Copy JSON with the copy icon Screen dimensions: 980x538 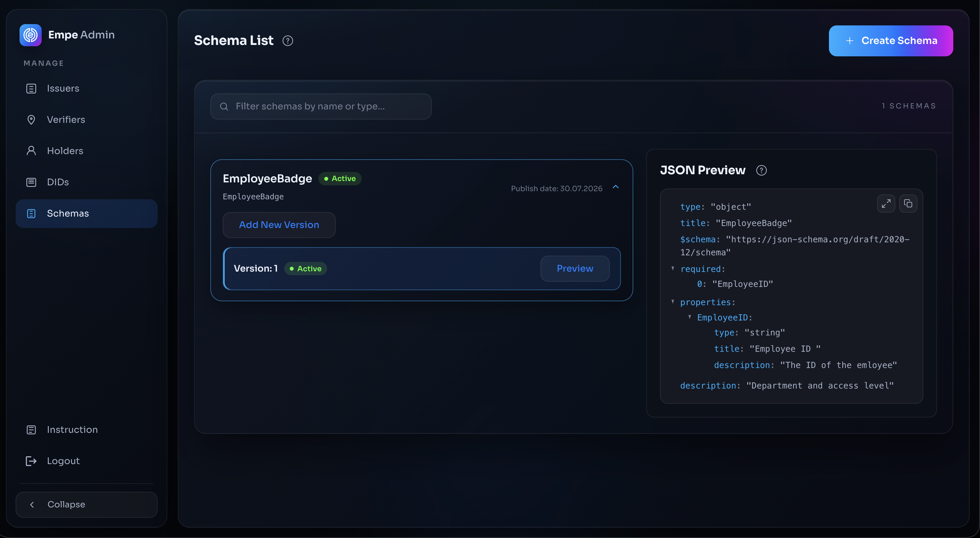(908, 204)
